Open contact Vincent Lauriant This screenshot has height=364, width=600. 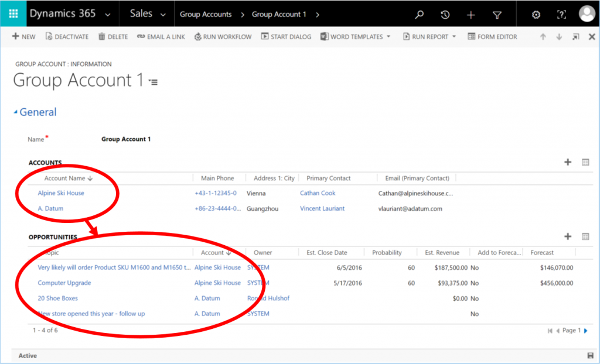tap(322, 208)
